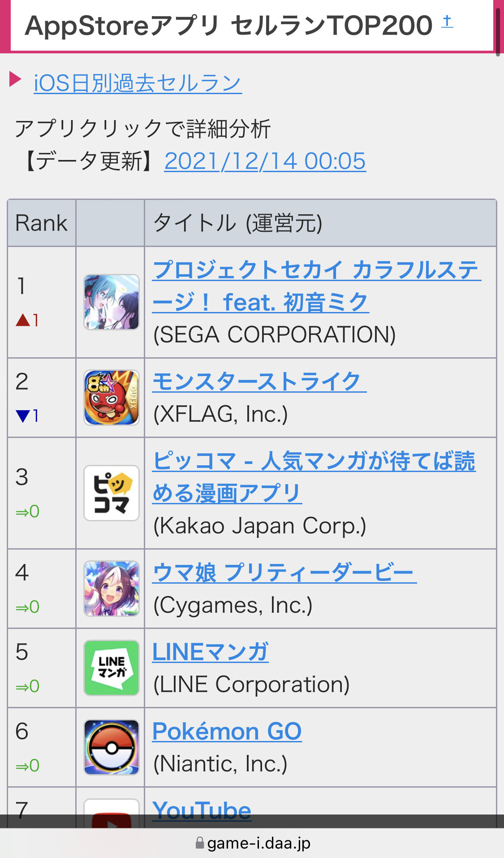Tap the game-i.daa.jp address bar
The width and height of the screenshot is (504, 858).
click(253, 843)
